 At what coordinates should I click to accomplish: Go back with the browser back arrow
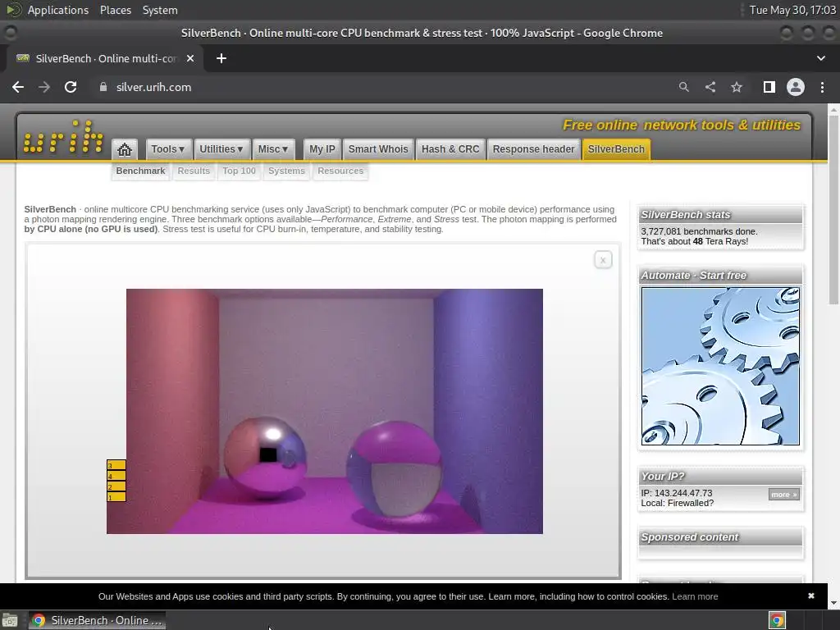click(x=18, y=87)
